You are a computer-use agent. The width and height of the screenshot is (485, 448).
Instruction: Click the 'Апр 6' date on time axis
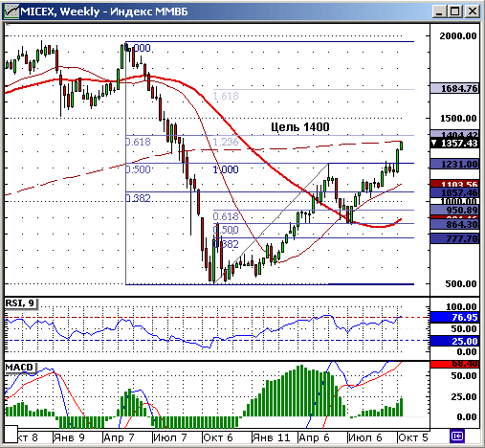tap(314, 437)
